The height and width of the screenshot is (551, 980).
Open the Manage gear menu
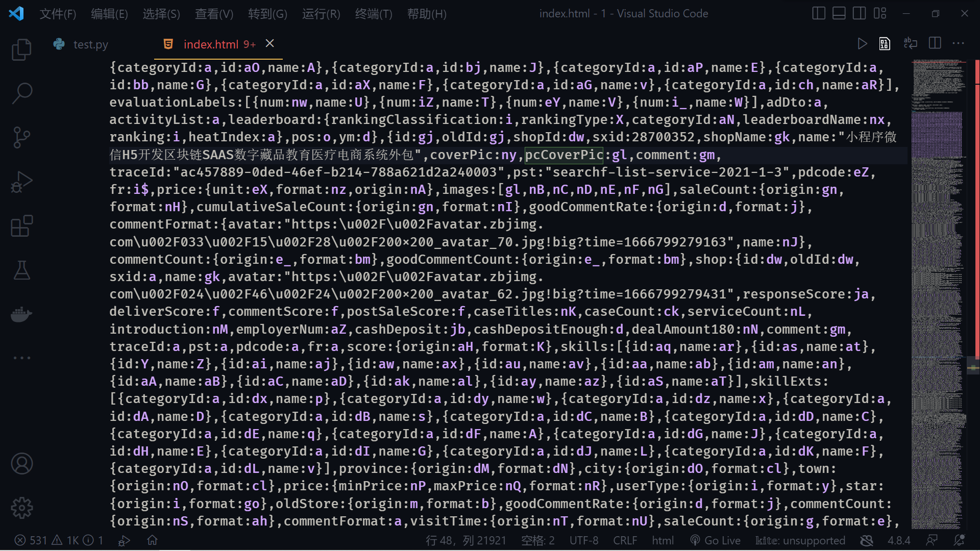(x=21, y=508)
